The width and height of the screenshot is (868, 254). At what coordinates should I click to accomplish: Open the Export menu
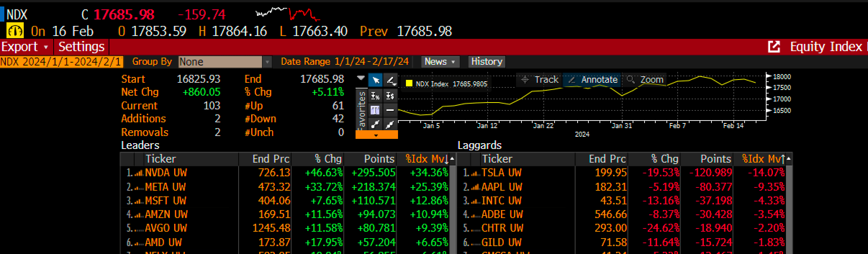(24, 47)
